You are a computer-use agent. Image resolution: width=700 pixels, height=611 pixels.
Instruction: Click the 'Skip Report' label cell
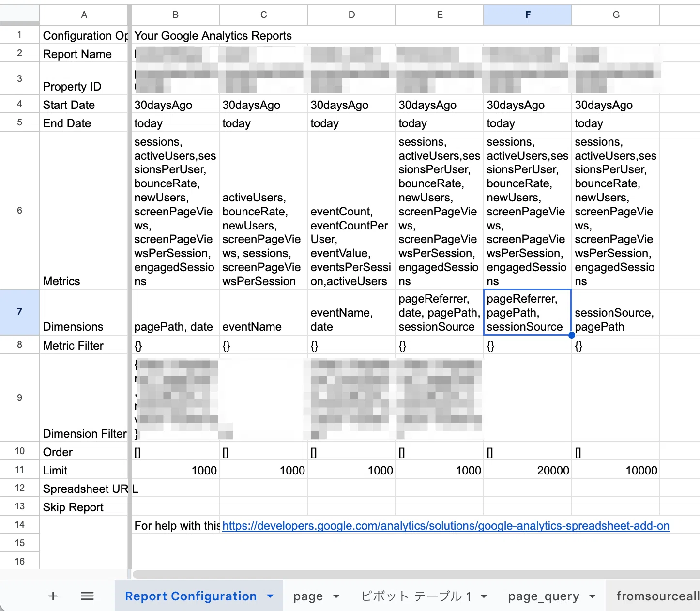(84, 506)
